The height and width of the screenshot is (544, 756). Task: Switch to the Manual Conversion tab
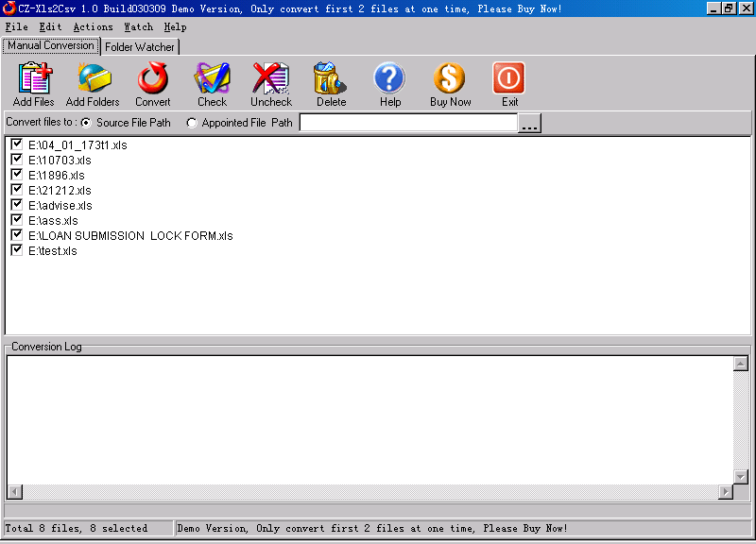(51, 45)
